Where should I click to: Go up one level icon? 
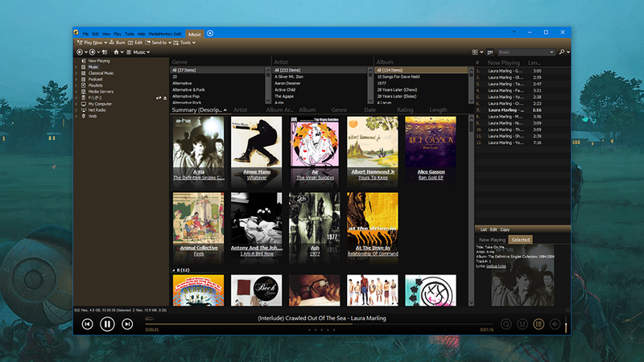[x=105, y=52]
